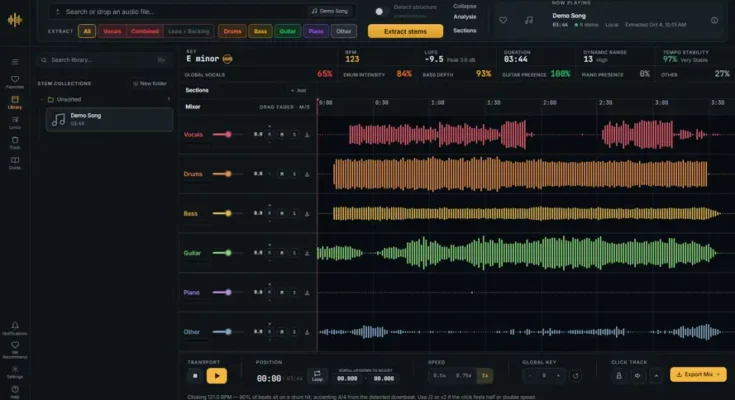This screenshot has width=735, height=400.
Task: Set speed to 0.5x
Action: [439, 376]
